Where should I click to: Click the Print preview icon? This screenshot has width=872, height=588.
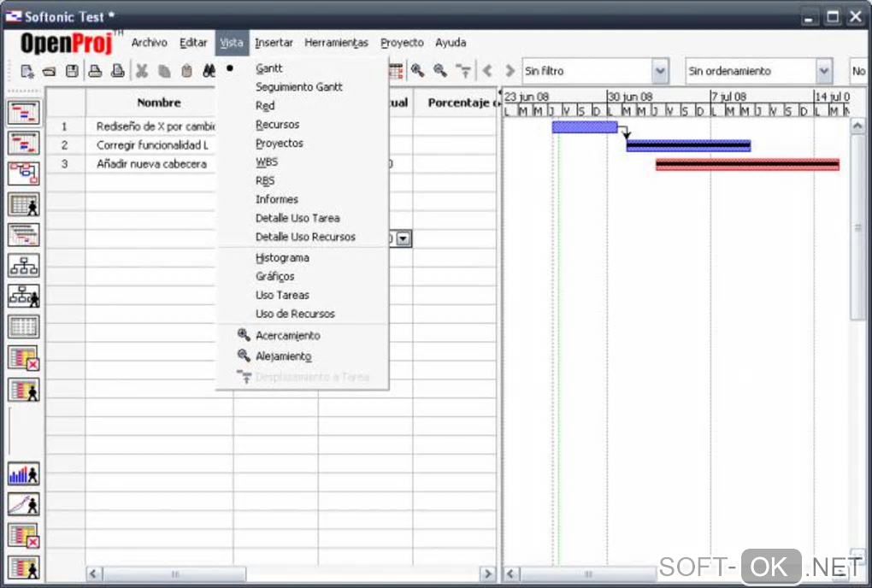coord(117,71)
